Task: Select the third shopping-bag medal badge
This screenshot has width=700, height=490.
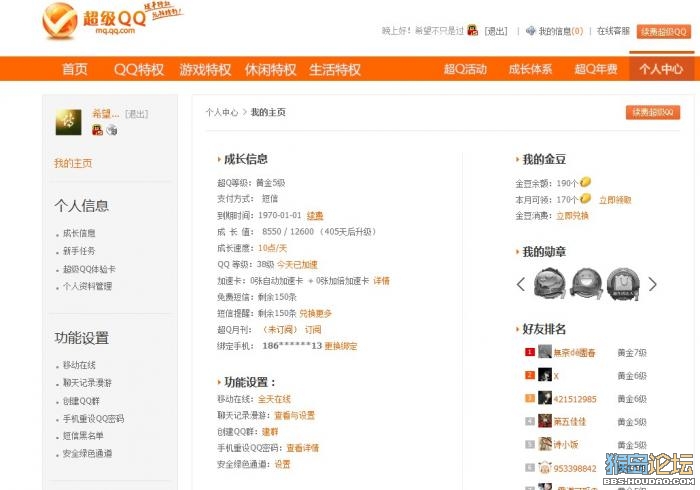Action: pos(623,283)
